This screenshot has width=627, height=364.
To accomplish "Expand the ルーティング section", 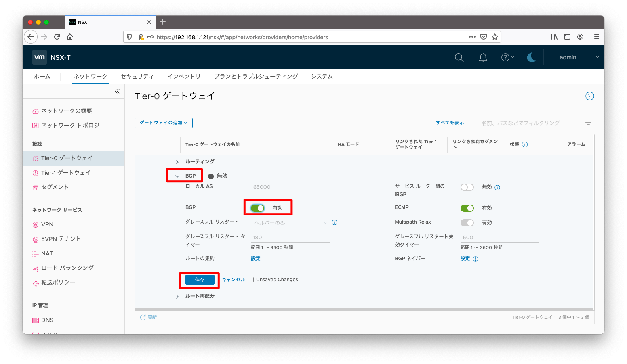I will (x=177, y=162).
